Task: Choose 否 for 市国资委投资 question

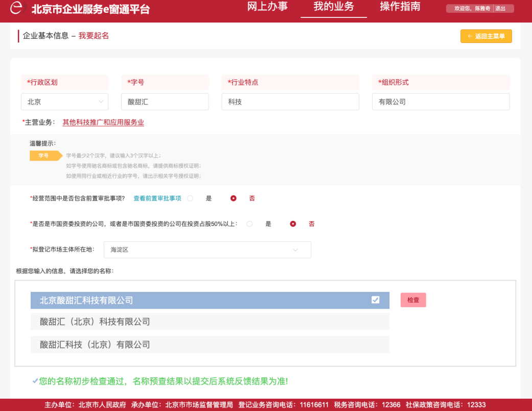Action: pos(293,224)
